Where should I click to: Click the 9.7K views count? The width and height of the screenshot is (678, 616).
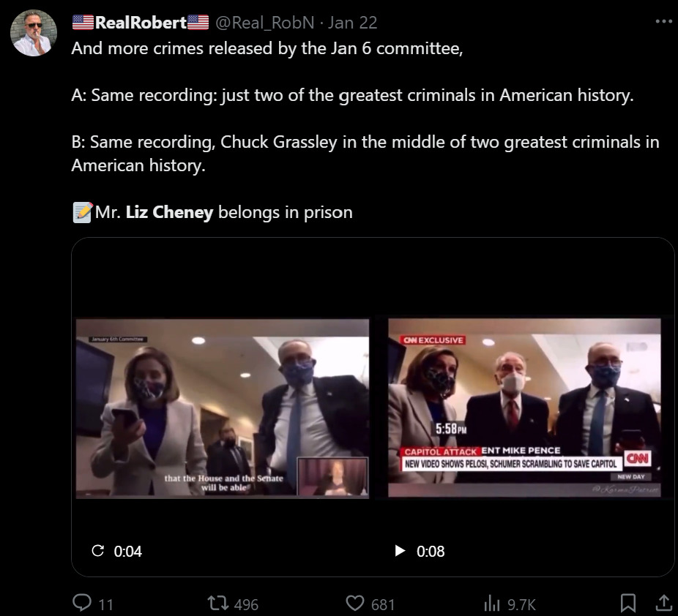pyautogui.click(x=522, y=604)
